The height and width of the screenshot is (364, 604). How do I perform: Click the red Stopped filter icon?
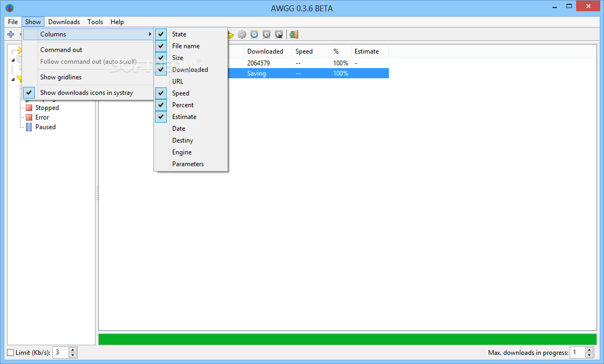click(x=29, y=108)
